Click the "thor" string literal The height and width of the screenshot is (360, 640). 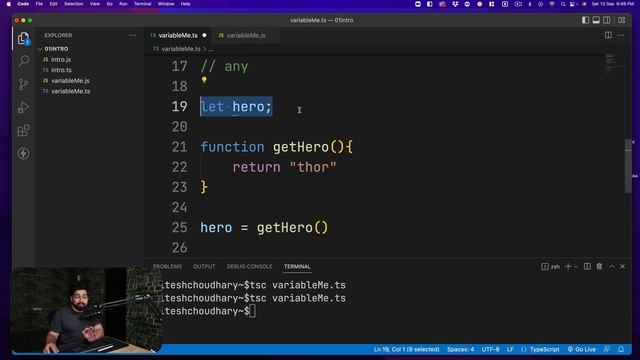pos(313,167)
